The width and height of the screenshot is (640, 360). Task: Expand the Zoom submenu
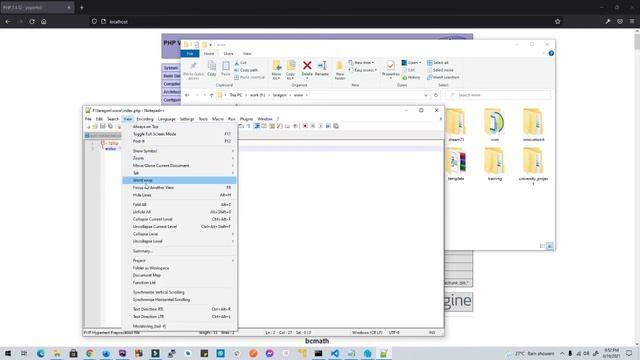click(179, 158)
